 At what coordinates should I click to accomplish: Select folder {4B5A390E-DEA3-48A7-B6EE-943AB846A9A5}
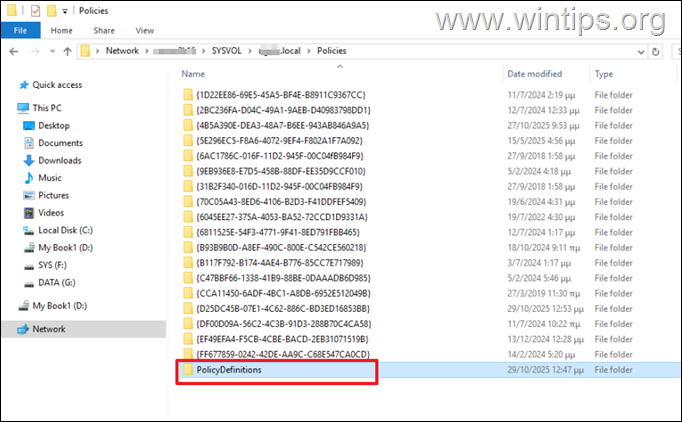coord(282,125)
